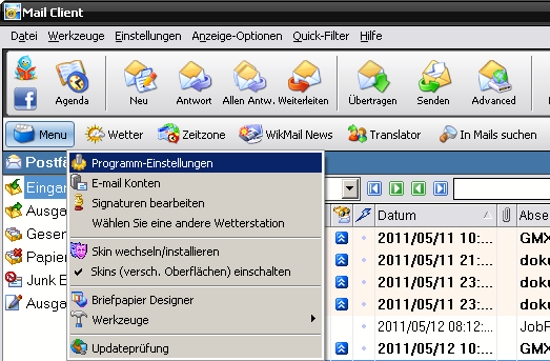
Task: Open the Anzeige-Optionen menu
Action: pos(237,36)
